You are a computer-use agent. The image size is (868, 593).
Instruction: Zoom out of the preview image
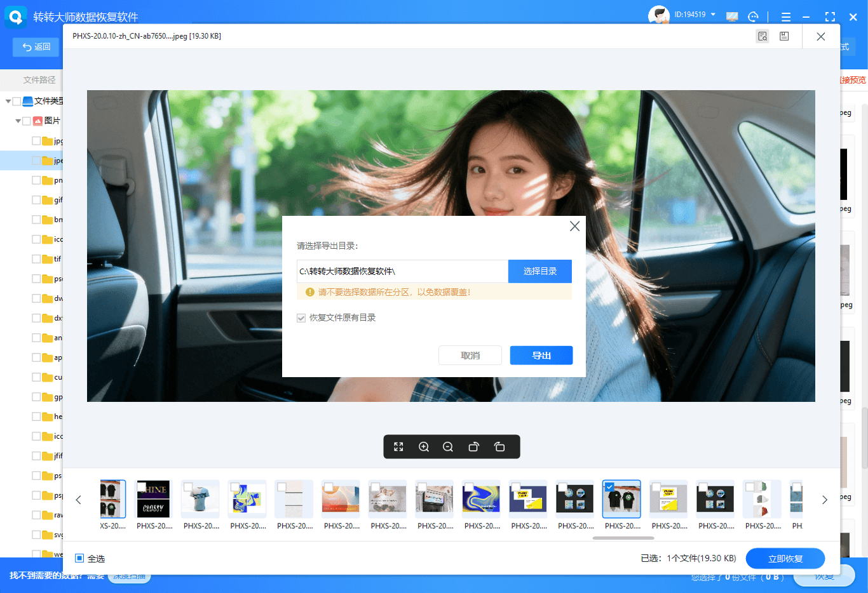point(448,447)
